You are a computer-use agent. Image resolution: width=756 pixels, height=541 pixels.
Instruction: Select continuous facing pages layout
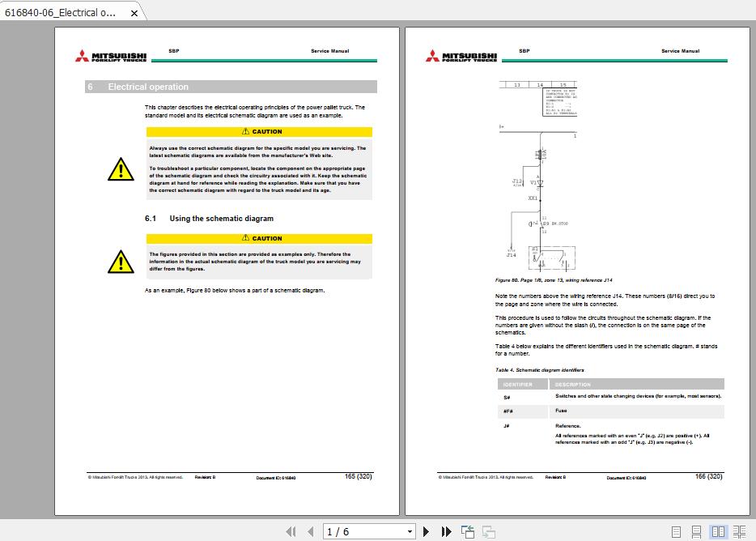coord(739,531)
